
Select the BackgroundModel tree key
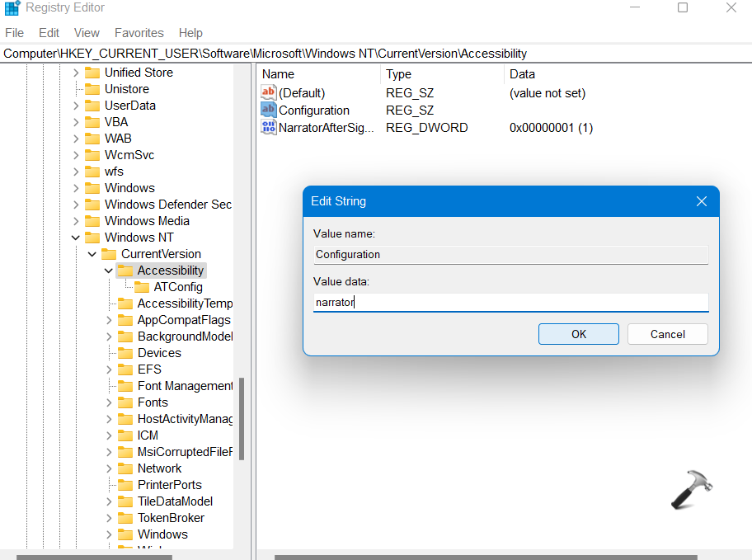186,336
